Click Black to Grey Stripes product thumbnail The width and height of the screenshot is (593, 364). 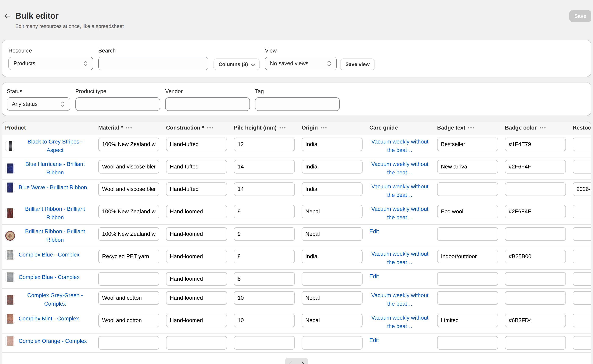tap(10, 146)
